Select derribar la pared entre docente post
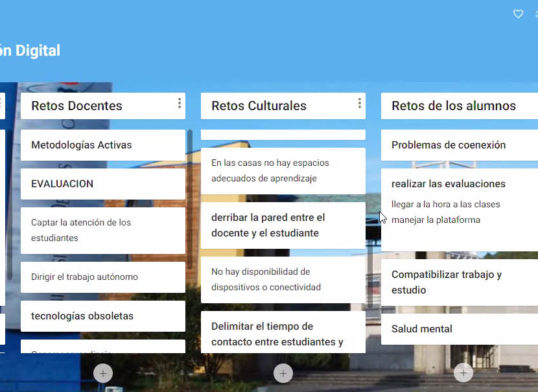This screenshot has height=392, width=538. [283, 225]
